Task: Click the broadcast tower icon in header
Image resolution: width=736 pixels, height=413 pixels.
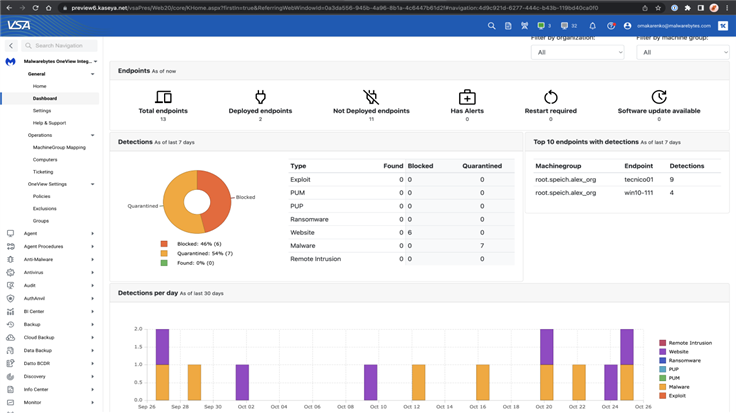Action: pyautogui.click(x=524, y=26)
